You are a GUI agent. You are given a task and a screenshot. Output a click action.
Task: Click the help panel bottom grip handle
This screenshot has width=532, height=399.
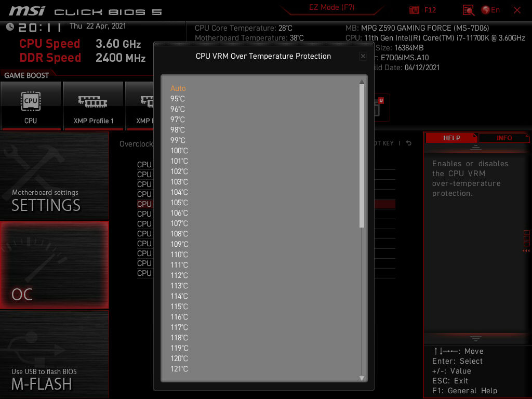coord(476,338)
